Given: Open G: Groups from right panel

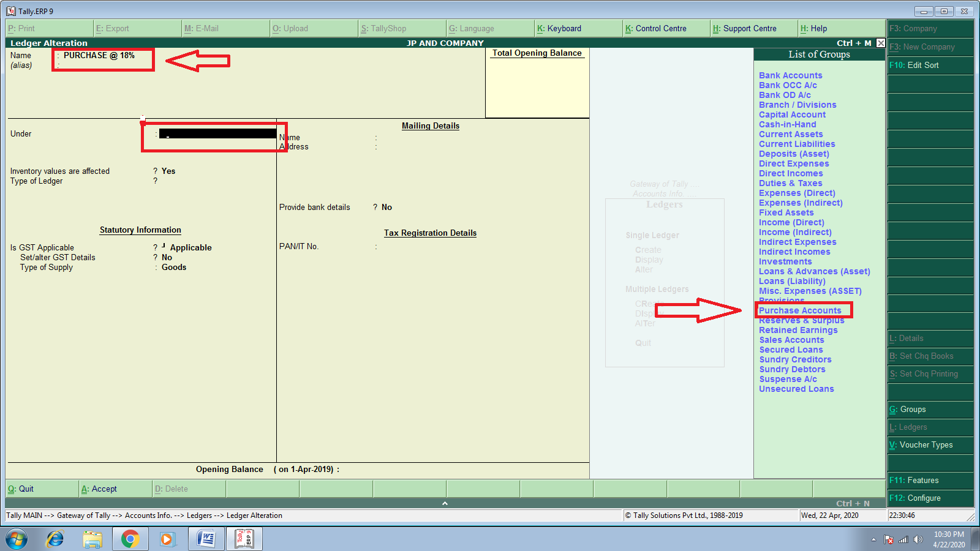Looking at the screenshot, I should point(930,409).
